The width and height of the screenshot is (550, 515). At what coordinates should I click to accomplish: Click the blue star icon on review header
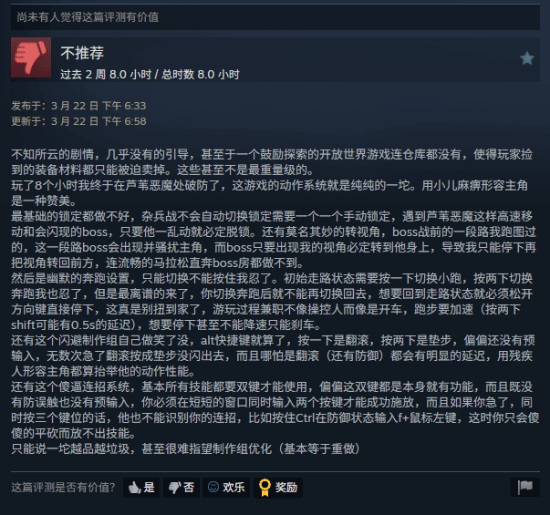[527, 58]
